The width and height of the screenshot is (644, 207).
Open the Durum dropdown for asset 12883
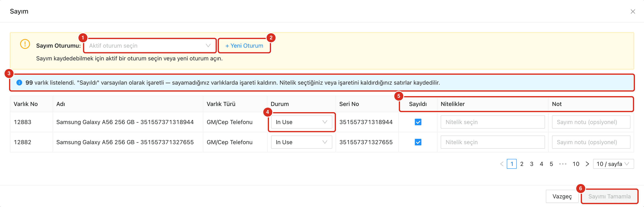pos(301,122)
